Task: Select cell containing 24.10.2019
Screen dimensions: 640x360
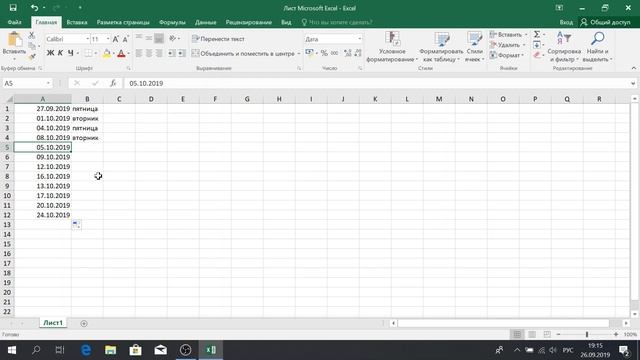Action: (x=43, y=215)
